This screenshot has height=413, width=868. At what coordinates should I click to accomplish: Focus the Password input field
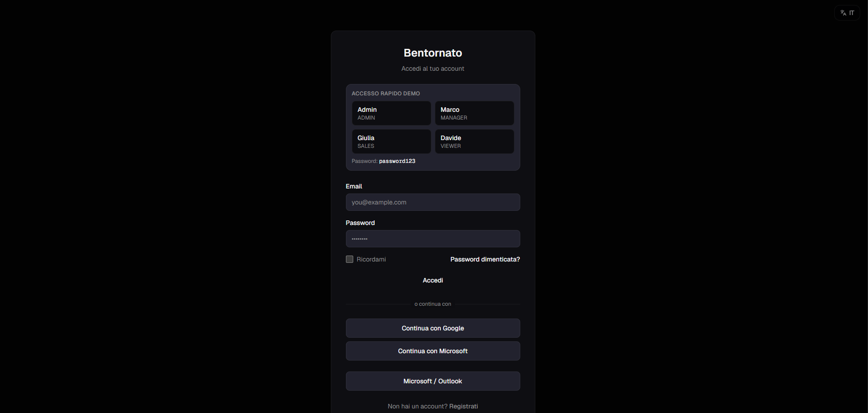433,239
